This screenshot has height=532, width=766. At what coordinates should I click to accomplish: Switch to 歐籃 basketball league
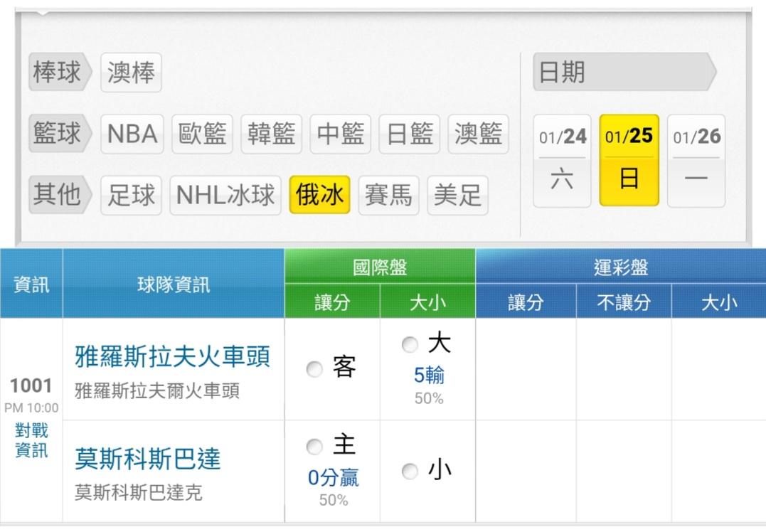click(202, 134)
